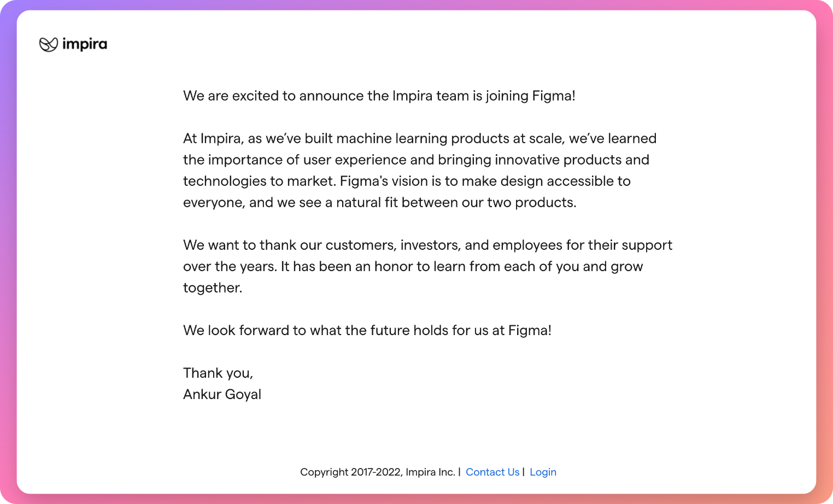Click the separator bar before Login
Screen dimensions: 833x504
click(x=524, y=472)
